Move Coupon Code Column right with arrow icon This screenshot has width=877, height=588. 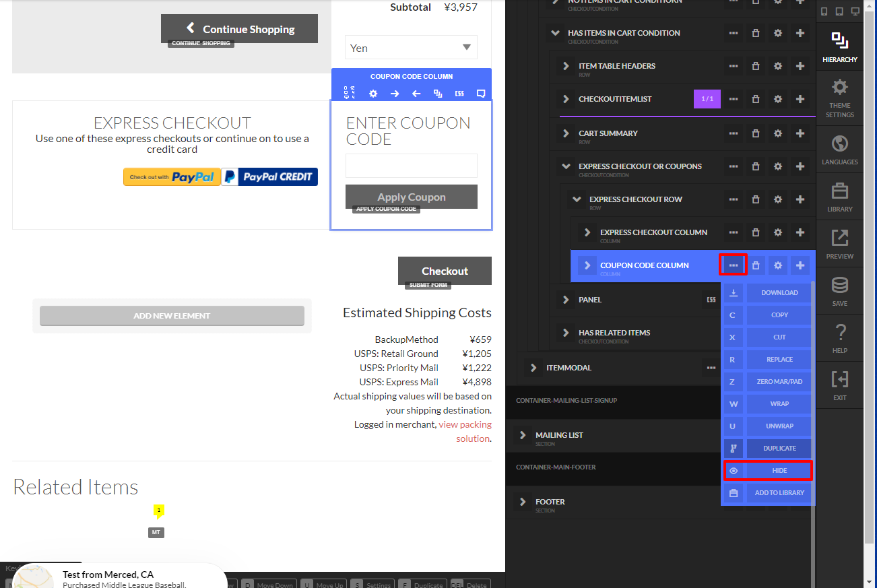coord(394,94)
